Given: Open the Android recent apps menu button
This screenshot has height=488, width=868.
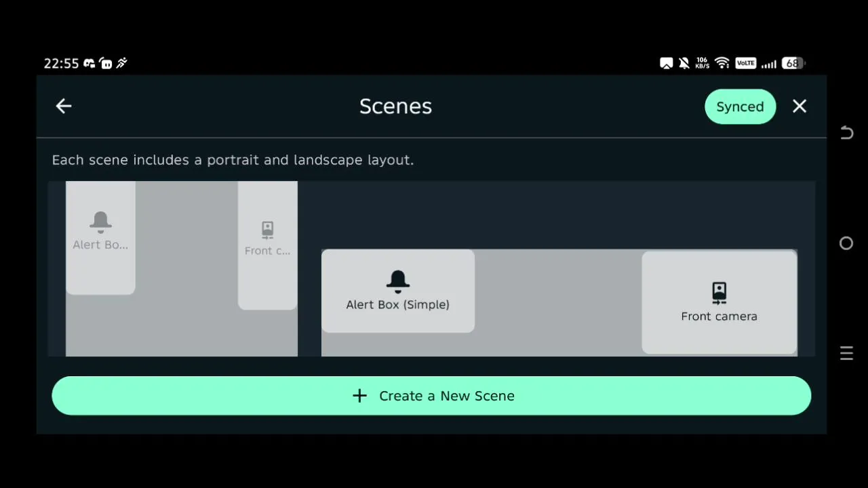Looking at the screenshot, I should pos(846,353).
